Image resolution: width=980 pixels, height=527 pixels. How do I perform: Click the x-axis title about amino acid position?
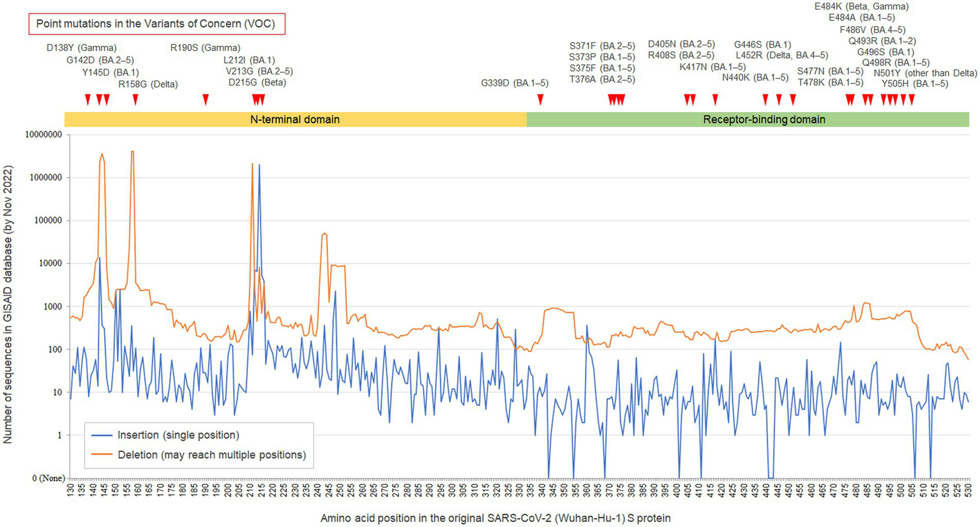tap(495, 517)
